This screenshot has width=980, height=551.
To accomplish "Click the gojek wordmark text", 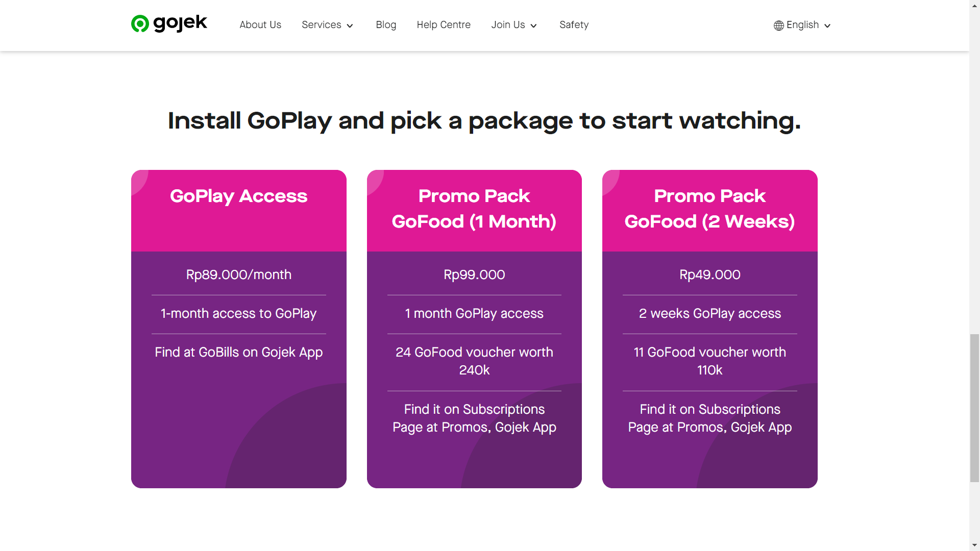I will tap(180, 23).
